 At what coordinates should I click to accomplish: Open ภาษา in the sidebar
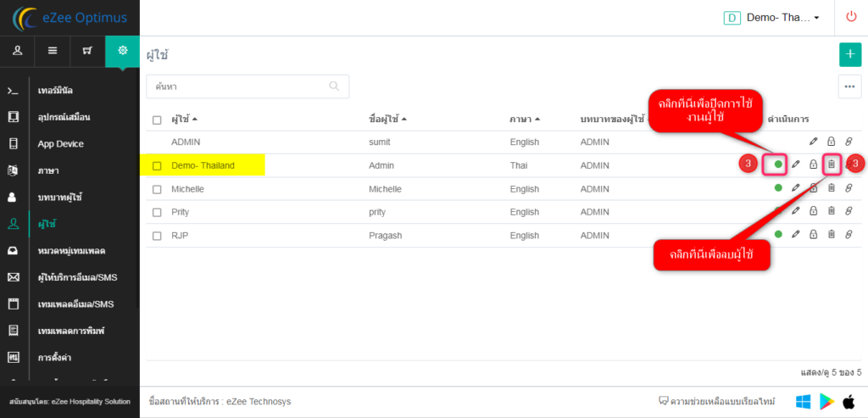point(48,170)
